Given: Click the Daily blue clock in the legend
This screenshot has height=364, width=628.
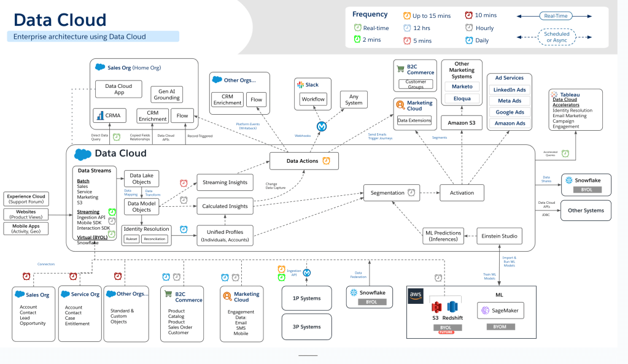Looking at the screenshot, I should coord(469,40).
